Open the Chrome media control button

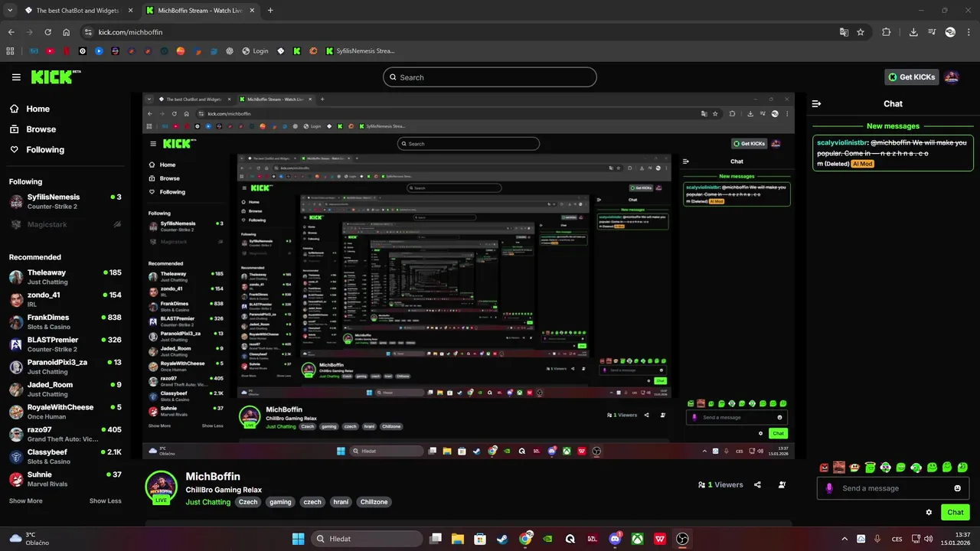[x=932, y=32]
